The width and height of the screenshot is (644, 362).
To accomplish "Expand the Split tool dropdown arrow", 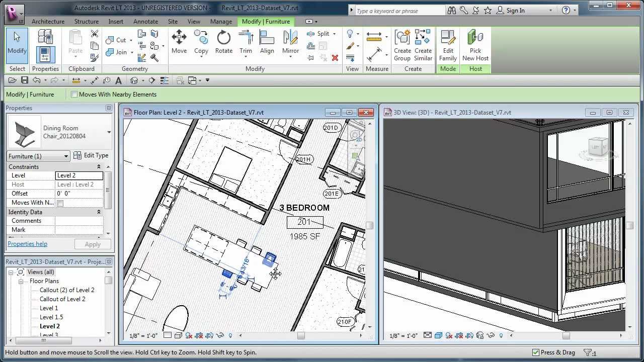I will click(335, 34).
